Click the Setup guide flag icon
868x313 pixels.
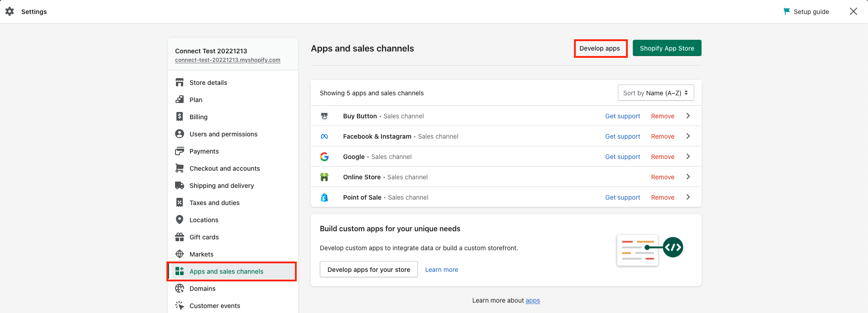[x=787, y=11]
